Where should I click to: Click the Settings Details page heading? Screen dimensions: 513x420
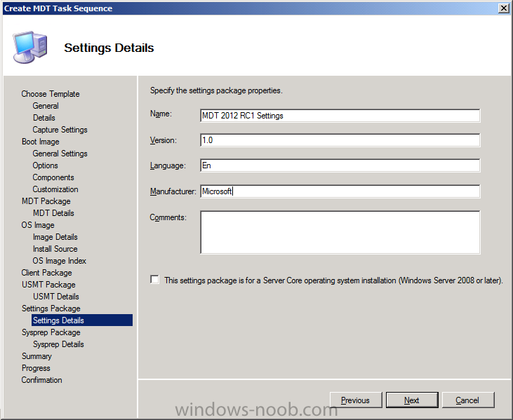[109, 48]
